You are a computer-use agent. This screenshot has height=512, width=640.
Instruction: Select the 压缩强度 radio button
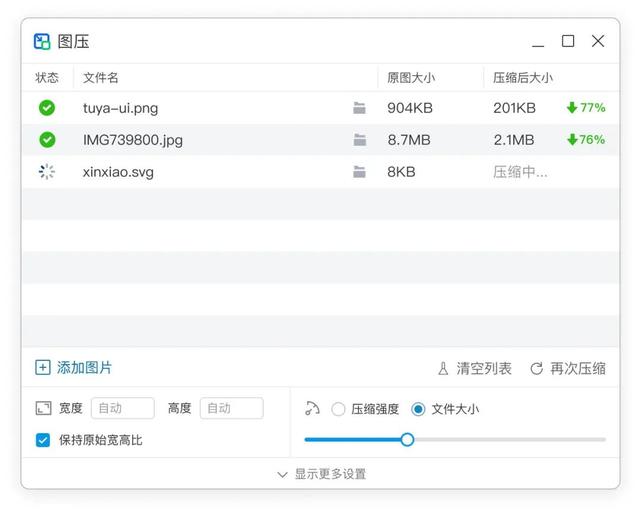338,409
